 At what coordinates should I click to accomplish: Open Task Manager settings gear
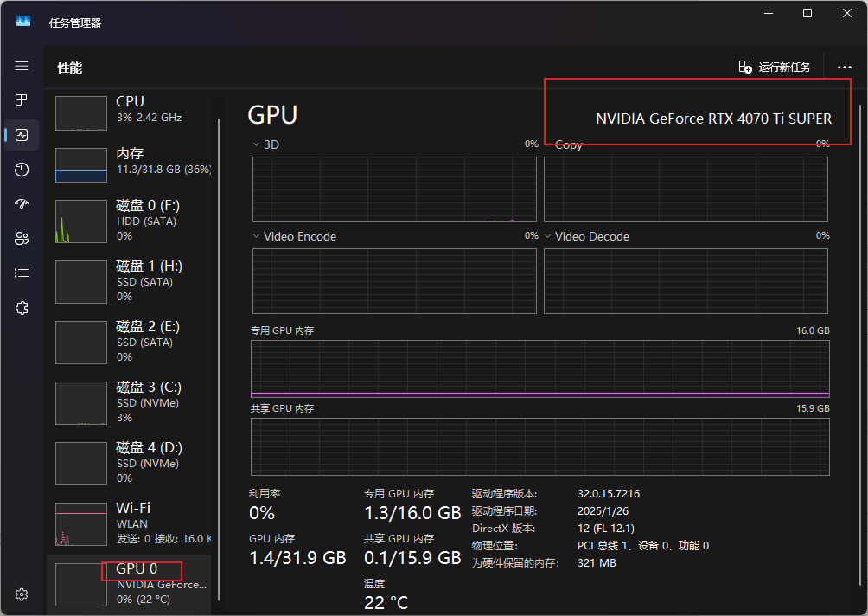(x=22, y=594)
